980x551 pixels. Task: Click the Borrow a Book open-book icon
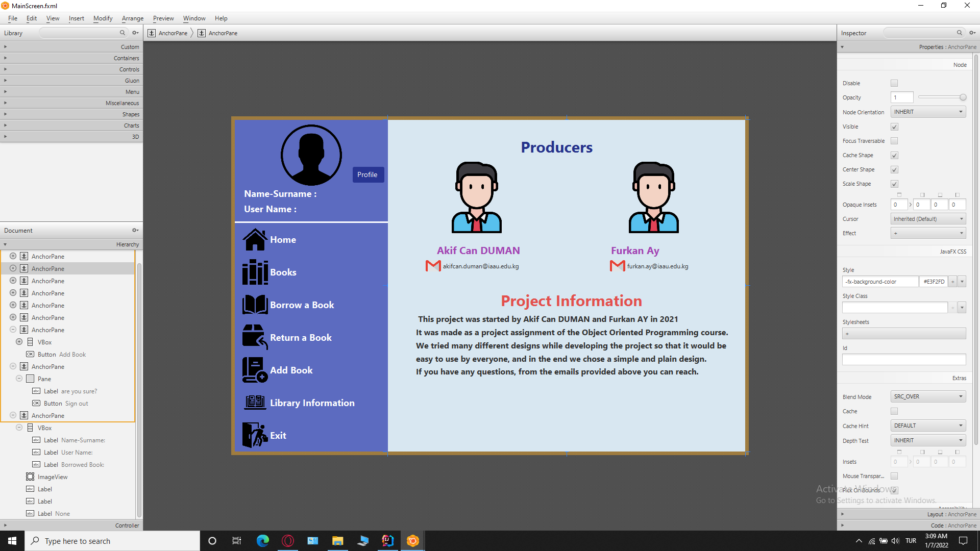(255, 305)
